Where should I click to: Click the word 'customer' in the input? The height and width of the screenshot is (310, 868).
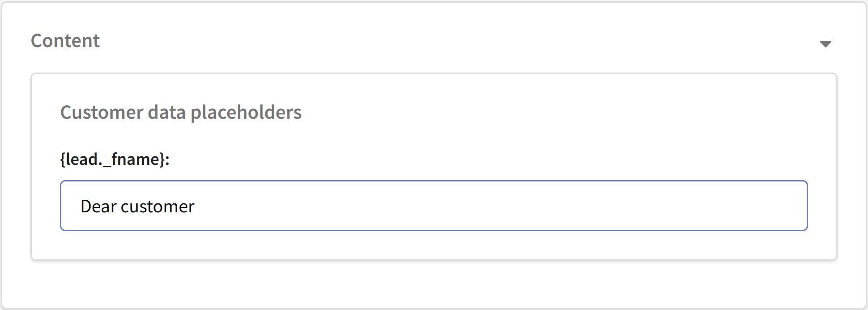pyautogui.click(x=157, y=207)
